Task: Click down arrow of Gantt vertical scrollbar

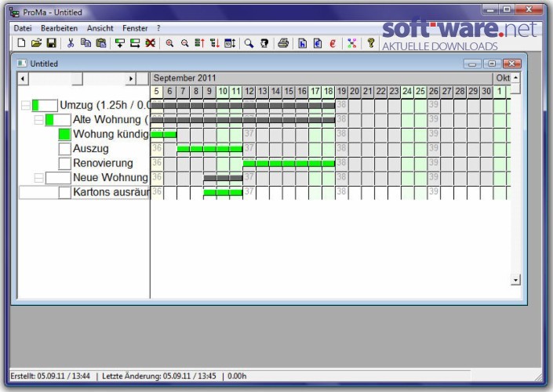Action: [x=515, y=280]
